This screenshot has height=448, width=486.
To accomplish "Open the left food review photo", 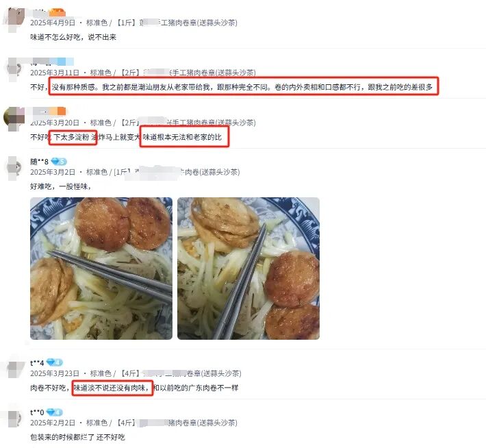I will pos(101,269).
